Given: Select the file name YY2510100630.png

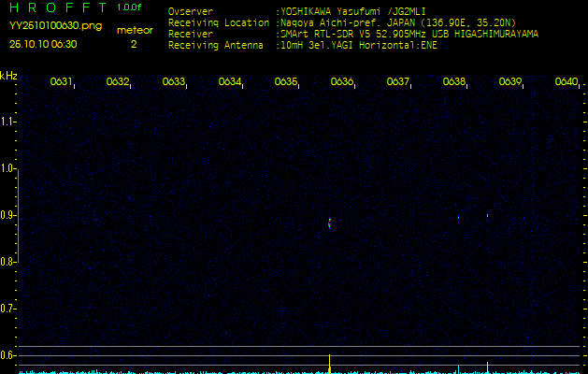Looking at the screenshot, I should [55, 26].
